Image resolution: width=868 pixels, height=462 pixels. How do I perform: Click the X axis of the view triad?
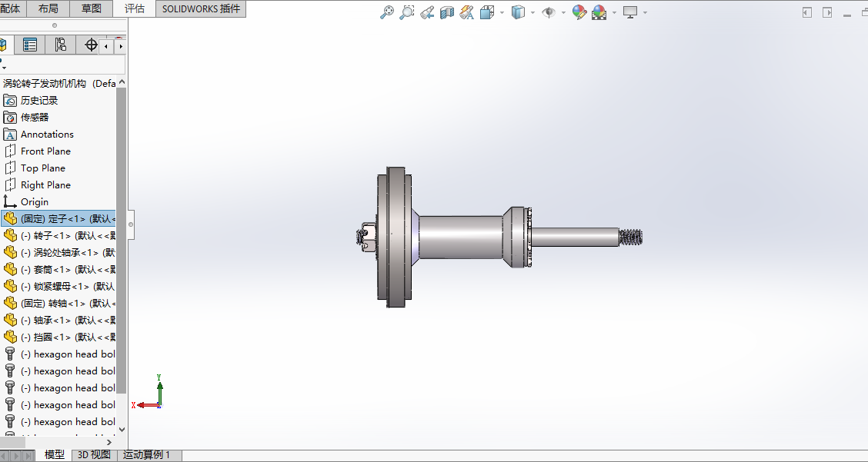145,405
